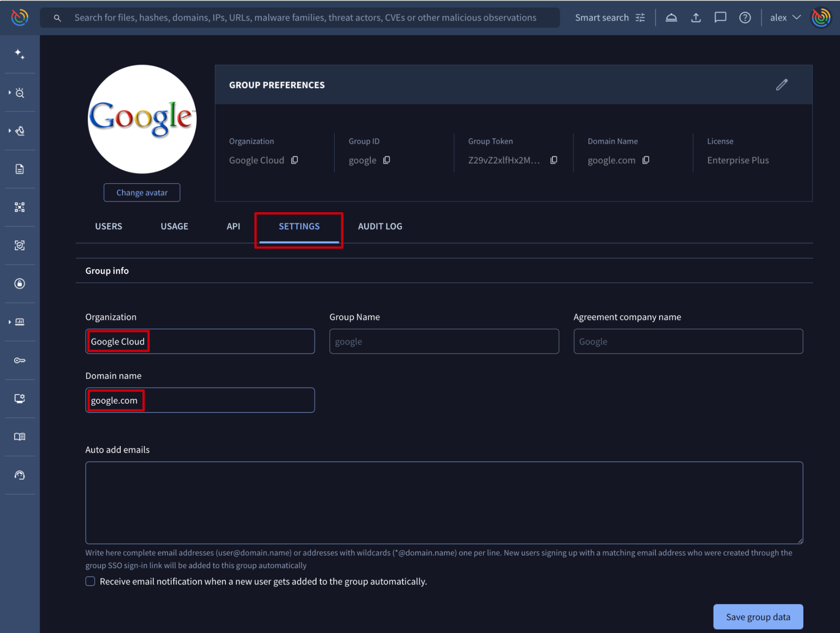
Task: Click the Group Name input field
Action: pos(444,341)
